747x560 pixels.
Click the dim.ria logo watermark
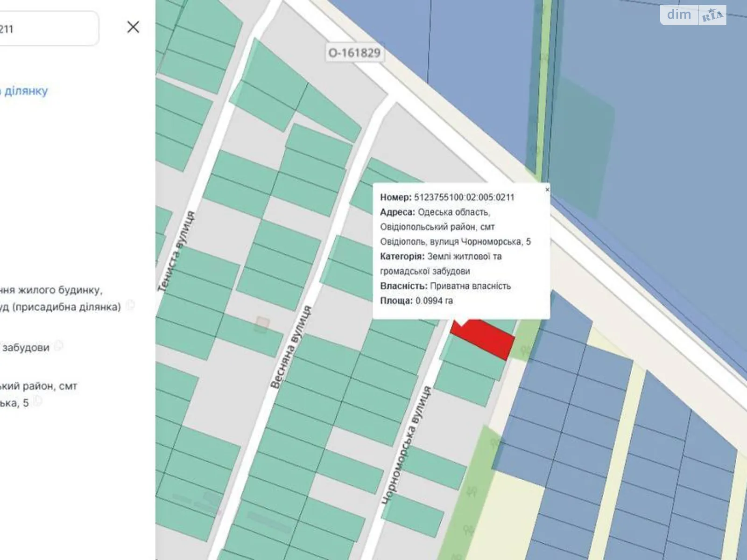[693, 15]
